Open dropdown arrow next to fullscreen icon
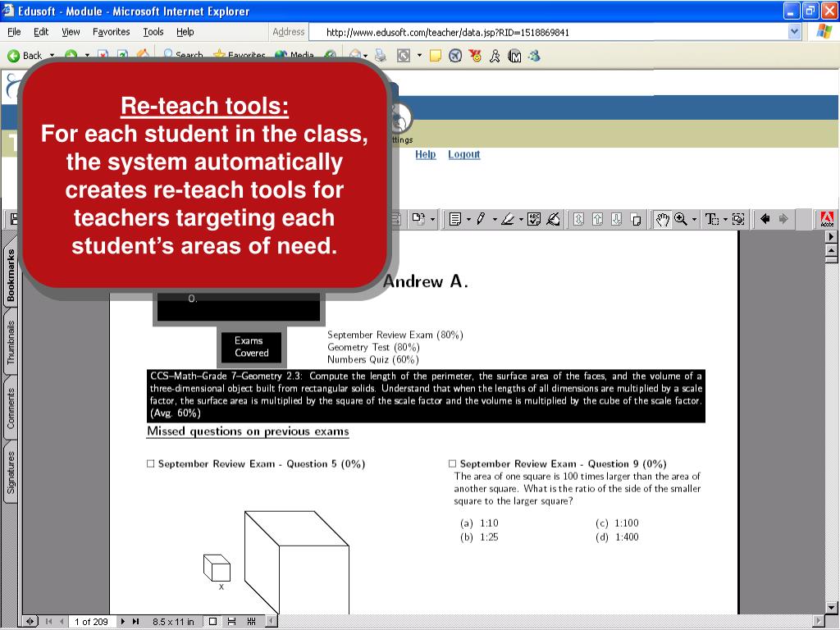Image resolution: width=840 pixels, height=630 pixels. point(419,55)
